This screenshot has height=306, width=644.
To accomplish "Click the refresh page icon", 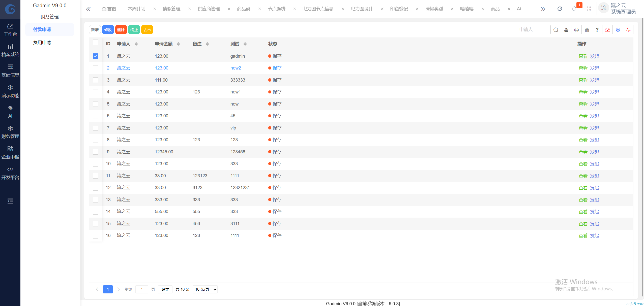I will coord(560,9).
